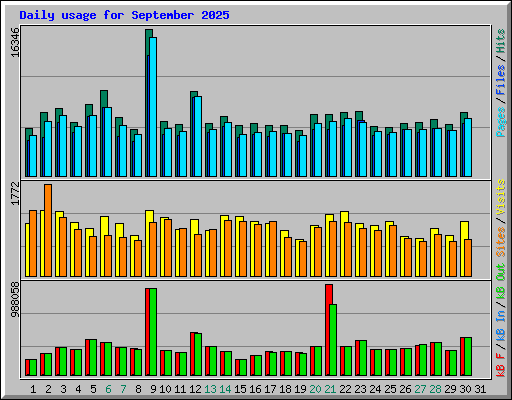Click green weekend day label 28
Image resolution: width=512 pixels, height=400 pixels.
[x=435, y=389]
